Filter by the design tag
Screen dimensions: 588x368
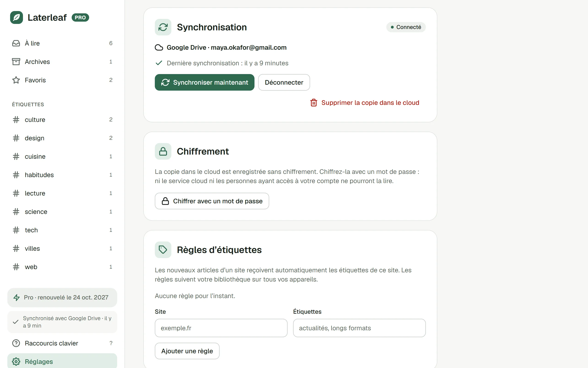(62, 138)
